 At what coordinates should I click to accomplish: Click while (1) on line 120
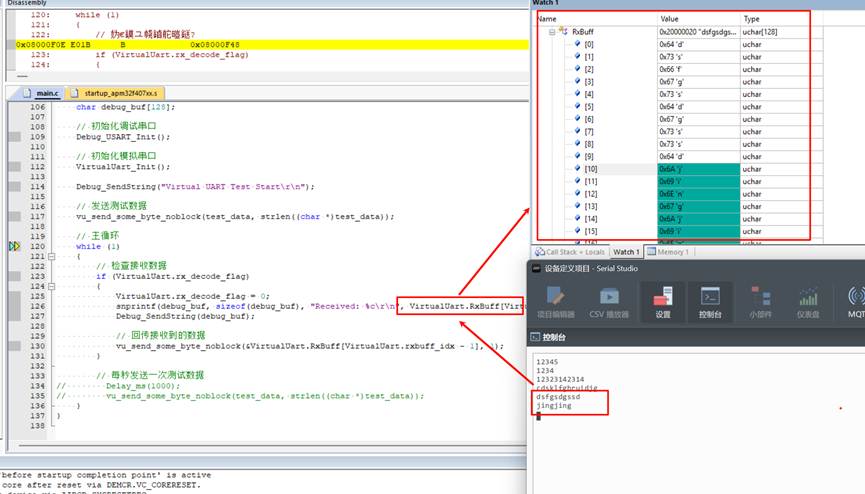[x=98, y=246]
